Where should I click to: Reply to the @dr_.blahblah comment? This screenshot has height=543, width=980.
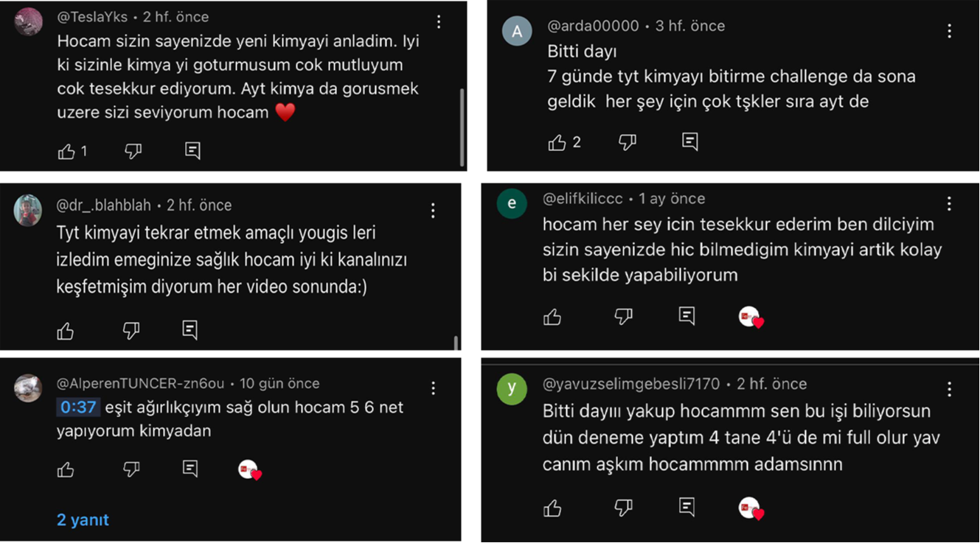tap(190, 330)
